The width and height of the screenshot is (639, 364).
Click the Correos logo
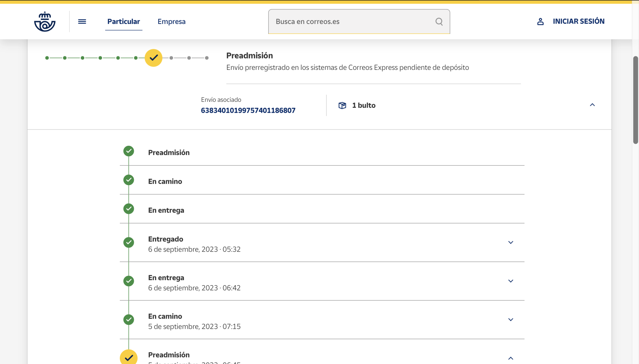pos(44,21)
